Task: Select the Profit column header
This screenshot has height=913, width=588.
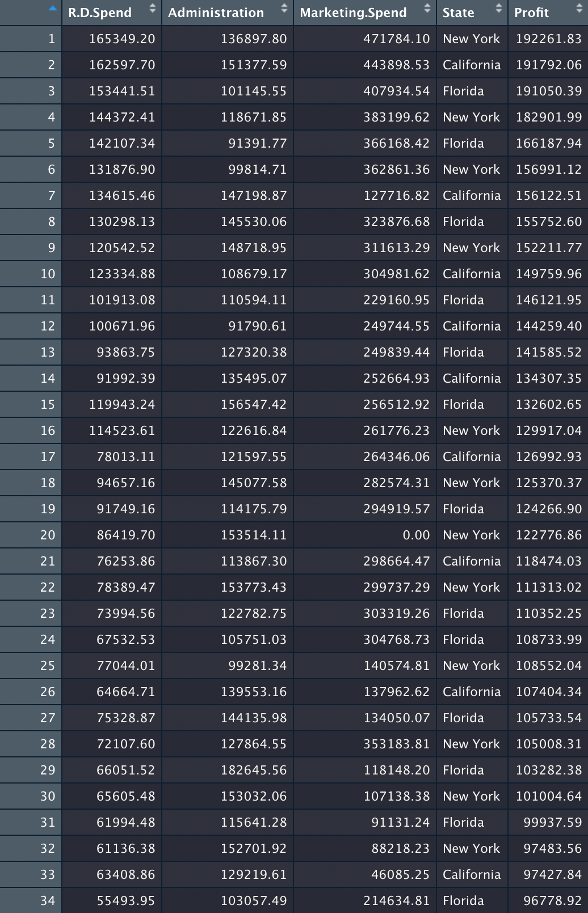Action: (x=548, y=12)
